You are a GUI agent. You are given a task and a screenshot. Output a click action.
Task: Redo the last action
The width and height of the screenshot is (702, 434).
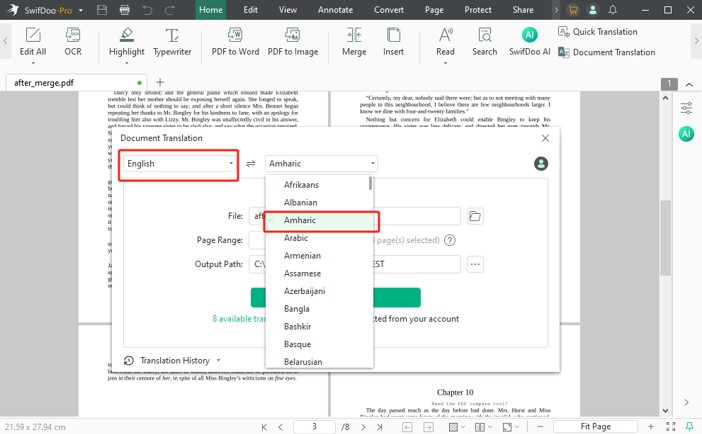click(170, 10)
